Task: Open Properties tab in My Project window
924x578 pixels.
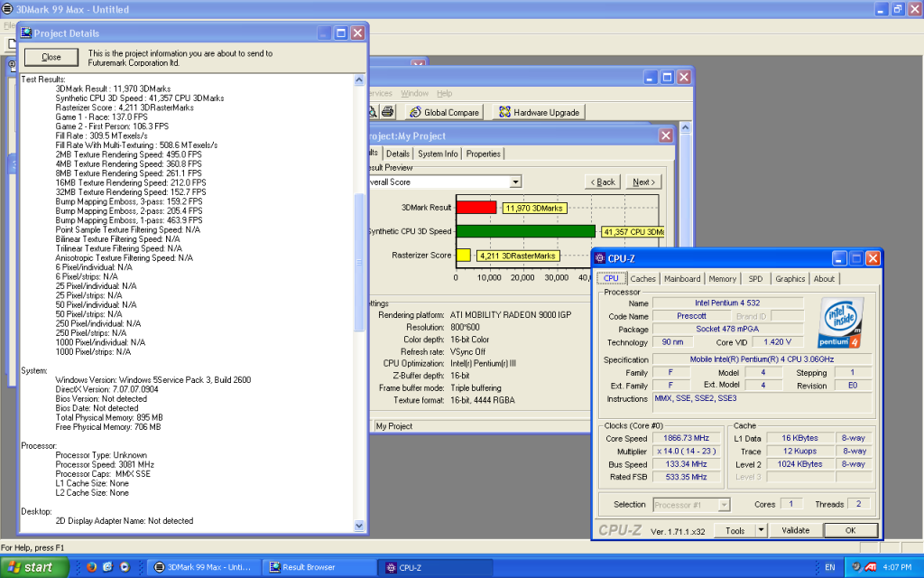Action: pyautogui.click(x=484, y=154)
